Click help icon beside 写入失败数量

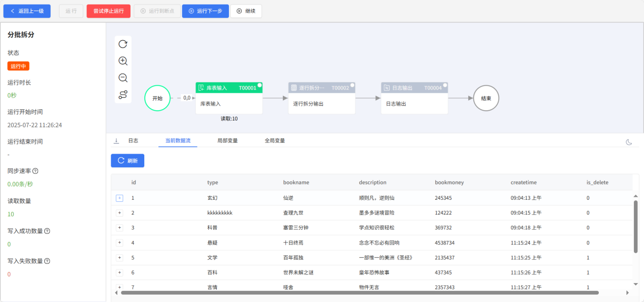pyautogui.click(x=47, y=261)
